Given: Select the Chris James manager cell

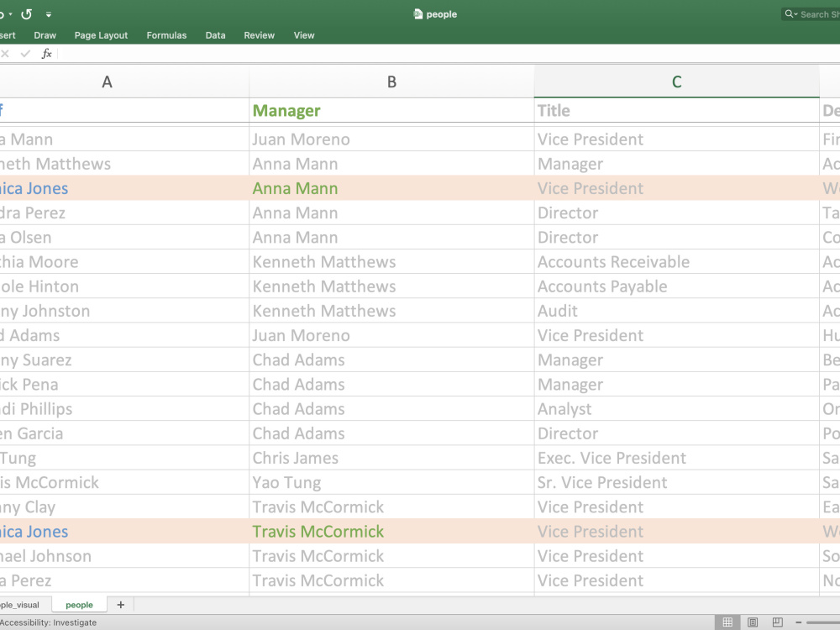Looking at the screenshot, I should (x=391, y=458).
